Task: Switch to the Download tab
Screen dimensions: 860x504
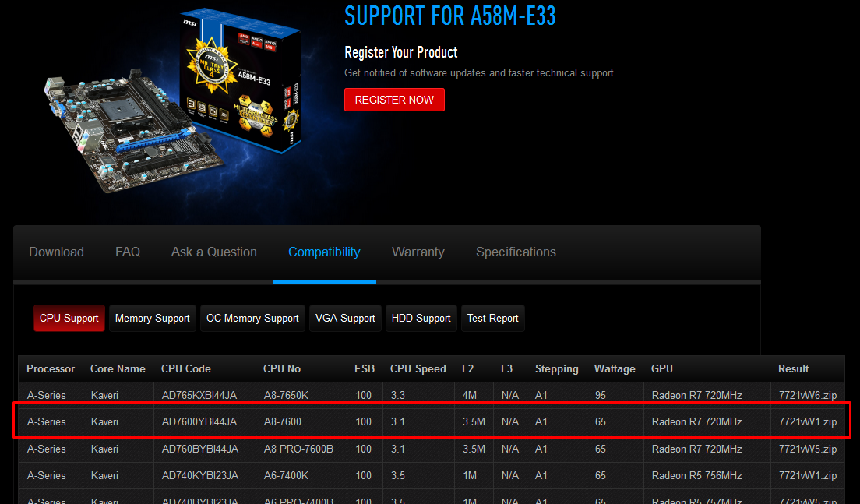Action: click(x=56, y=252)
